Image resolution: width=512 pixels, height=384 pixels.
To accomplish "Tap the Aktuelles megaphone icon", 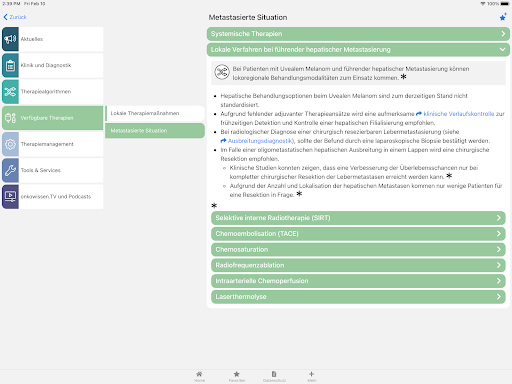I will pos(10,39).
